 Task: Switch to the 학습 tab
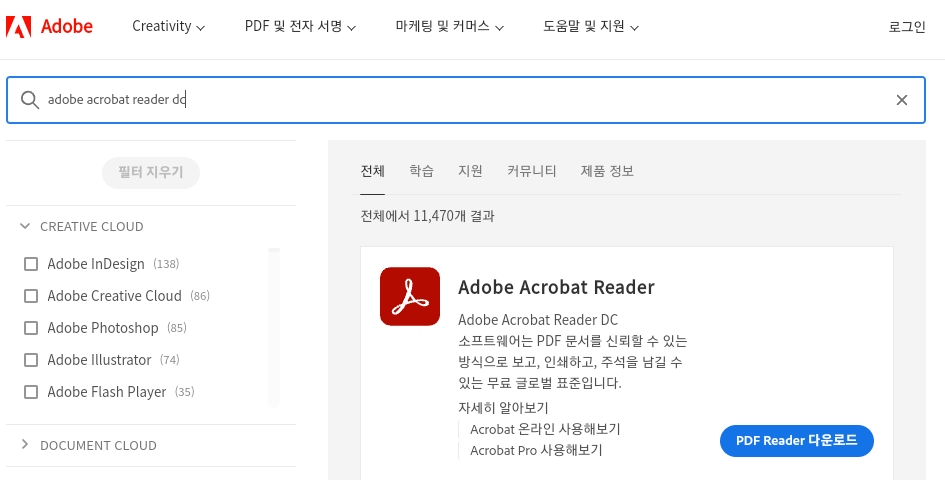coord(421,171)
